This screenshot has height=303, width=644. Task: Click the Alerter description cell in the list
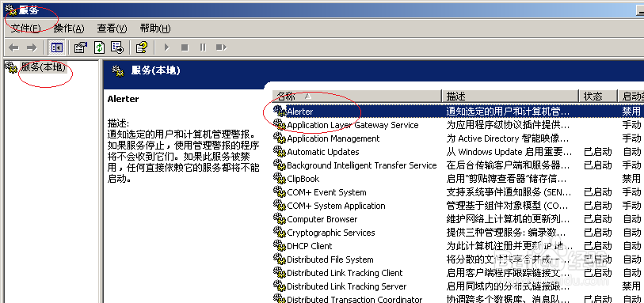(x=508, y=111)
